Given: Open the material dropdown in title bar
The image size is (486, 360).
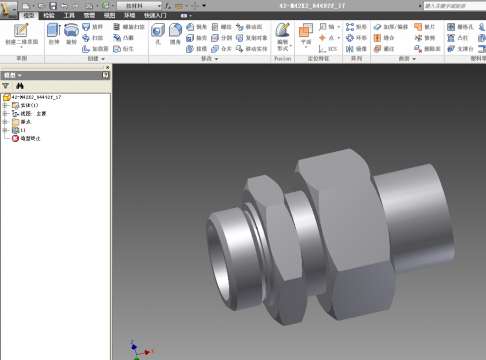Looking at the screenshot, I should pyautogui.click(x=139, y=6).
